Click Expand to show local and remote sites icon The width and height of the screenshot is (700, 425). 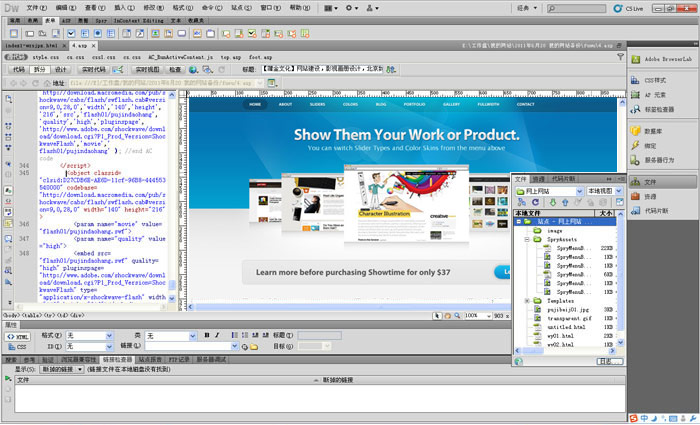click(x=620, y=202)
